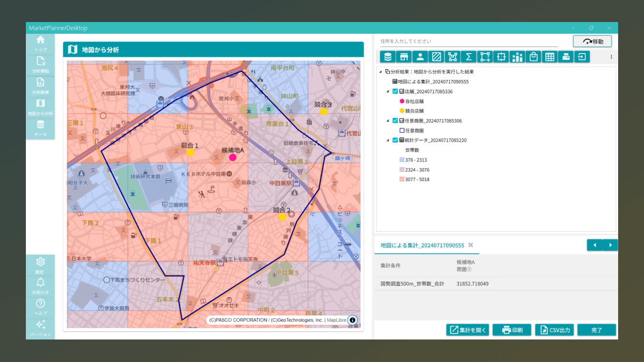Select the 地図による集計_20240717090555 tab
Image resolution: width=644 pixels, height=362 pixels.
click(x=422, y=245)
